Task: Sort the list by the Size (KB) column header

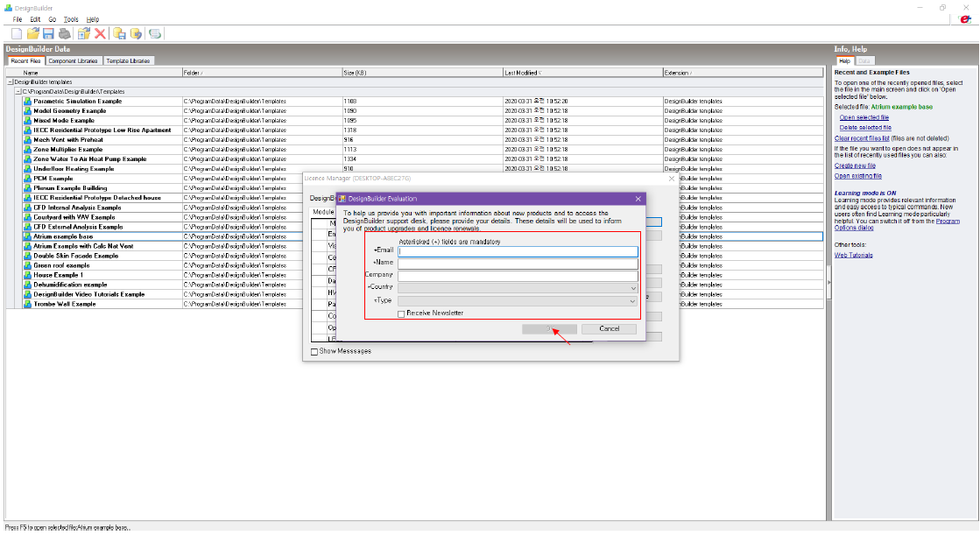Action: pyautogui.click(x=422, y=73)
